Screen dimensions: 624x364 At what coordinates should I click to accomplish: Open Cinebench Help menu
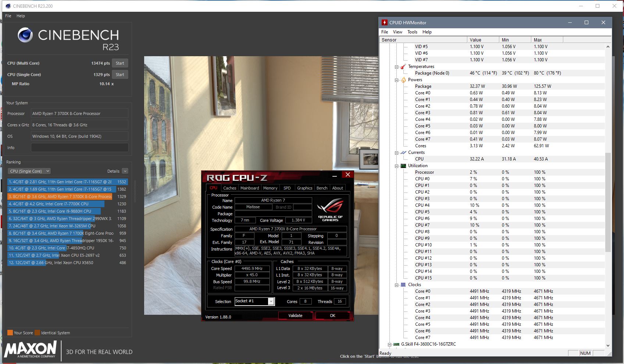point(21,16)
